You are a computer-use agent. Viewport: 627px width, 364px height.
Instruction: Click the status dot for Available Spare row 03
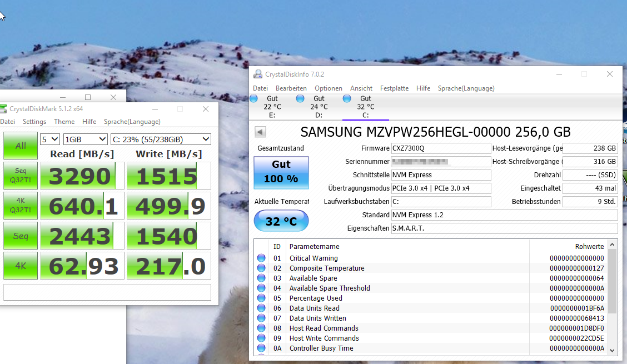click(x=261, y=278)
